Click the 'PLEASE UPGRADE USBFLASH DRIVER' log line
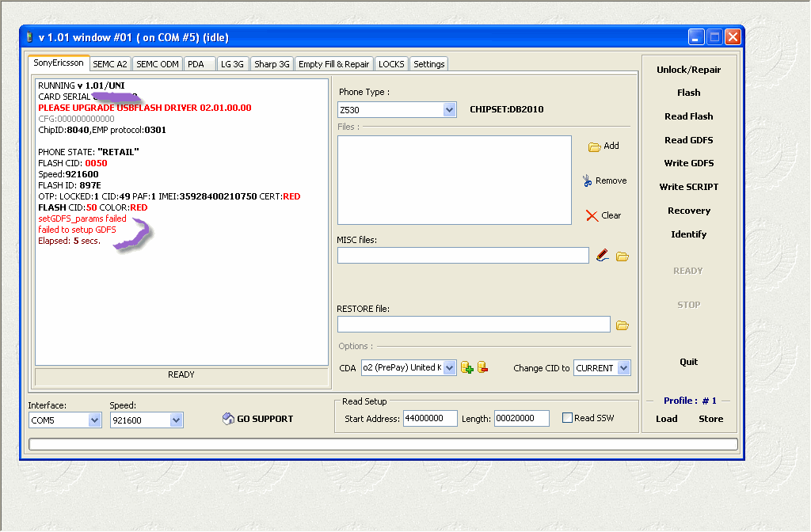Viewport: 811px width, 532px height. tap(145, 108)
